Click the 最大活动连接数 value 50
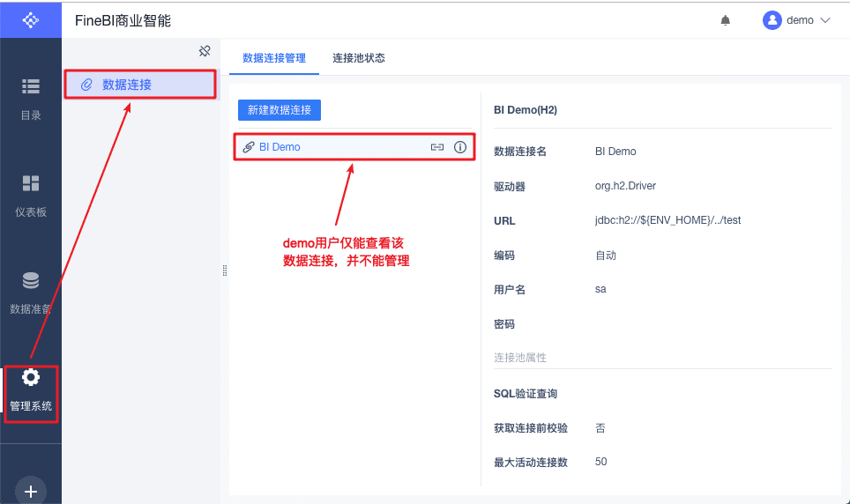This screenshot has height=504, width=850. (601, 462)
